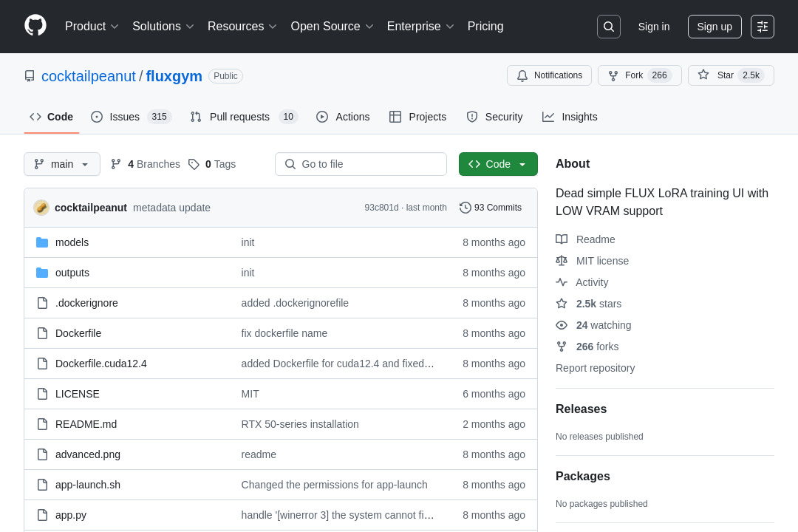Click the fork icon in the Fork button
This screenshot has width=798, height=532.
[x=613, y=75]
